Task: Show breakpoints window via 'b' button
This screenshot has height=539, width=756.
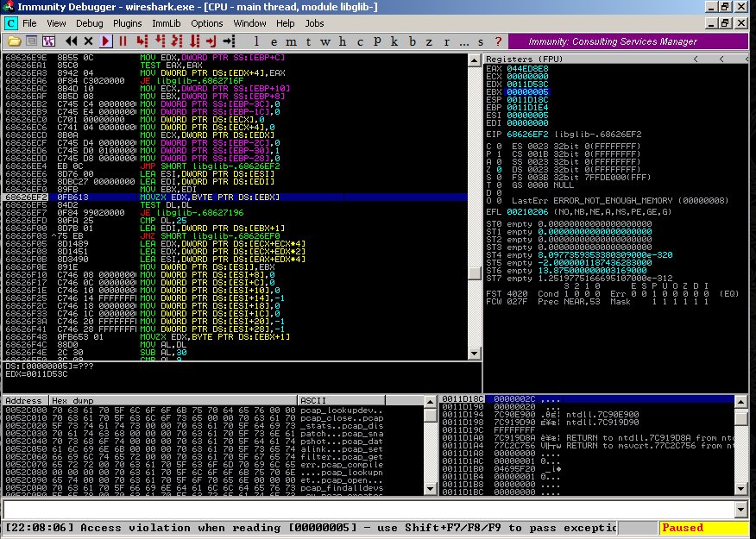Action: pyautogui.click(x=412, y=41)
